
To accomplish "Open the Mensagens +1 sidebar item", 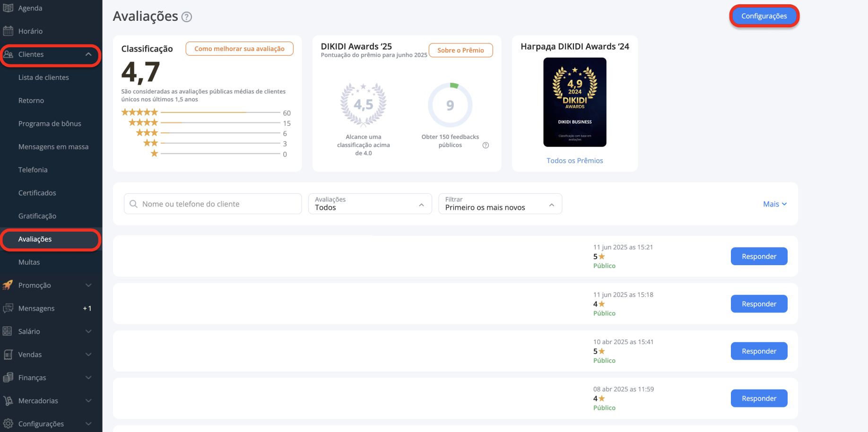I will [51, 309].
